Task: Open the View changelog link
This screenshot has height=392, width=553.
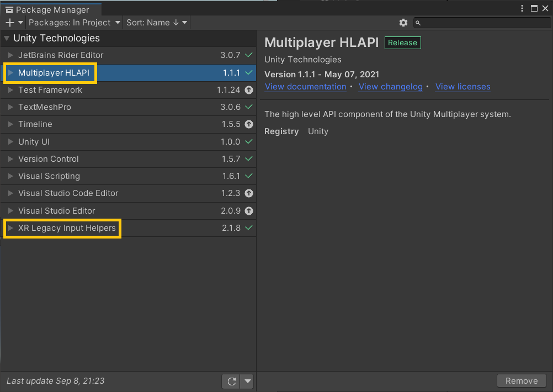Action: click(x=390, y=87)
